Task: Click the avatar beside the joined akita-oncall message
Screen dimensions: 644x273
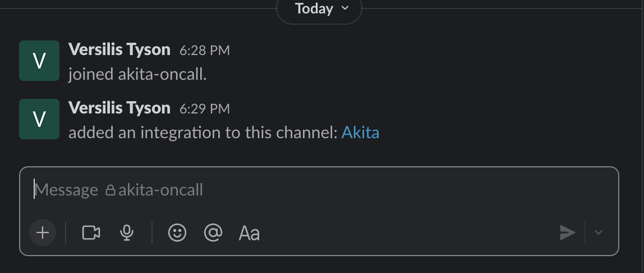Action: tap(39, 61)
